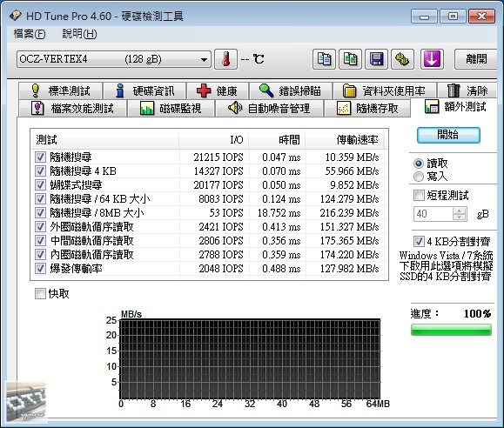Click the 2806 IOPS value
Viewport: 504px width, 428px height.
click(x=221, y=241)
